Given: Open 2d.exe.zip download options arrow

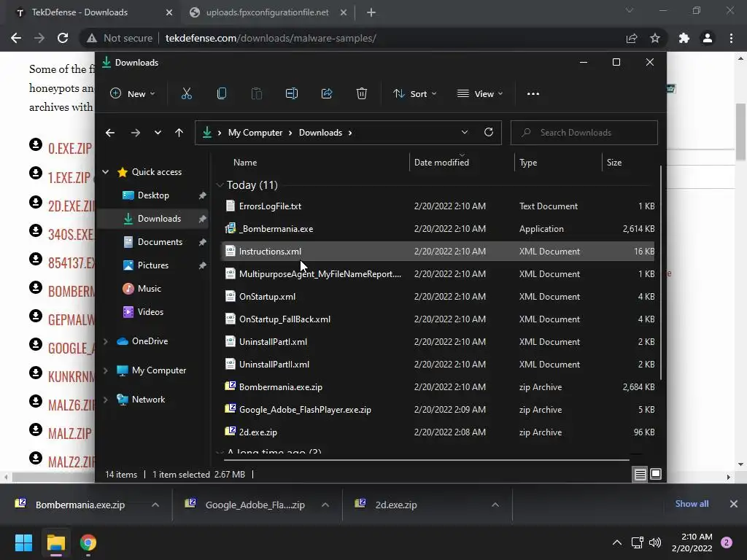Looking at the screenshot, I should pyautogui.click(x=495, y=505).
